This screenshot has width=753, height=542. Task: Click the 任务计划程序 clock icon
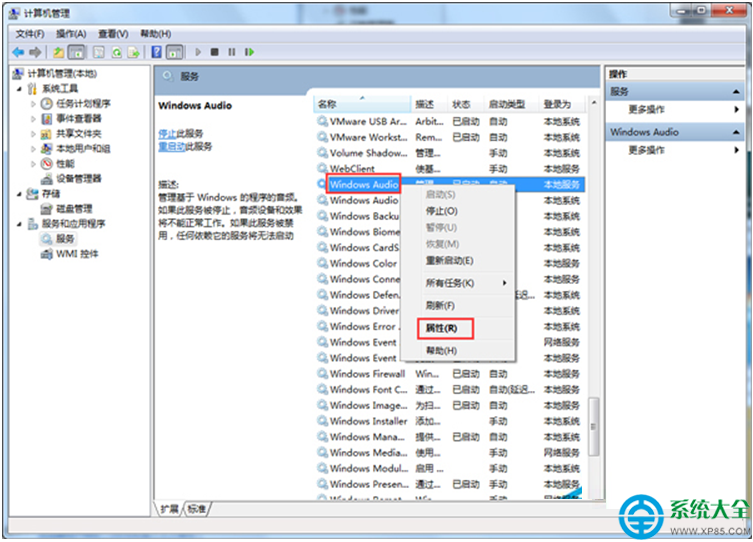coord(47,104)
